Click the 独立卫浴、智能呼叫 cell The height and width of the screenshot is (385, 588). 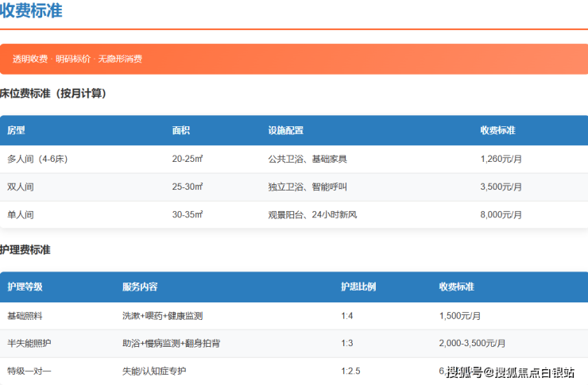(308, 187)
